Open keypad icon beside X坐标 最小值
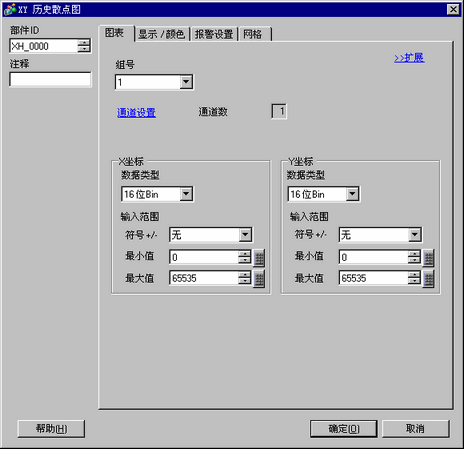The height and width of the screenshot is (449, 464). (259, 258)
